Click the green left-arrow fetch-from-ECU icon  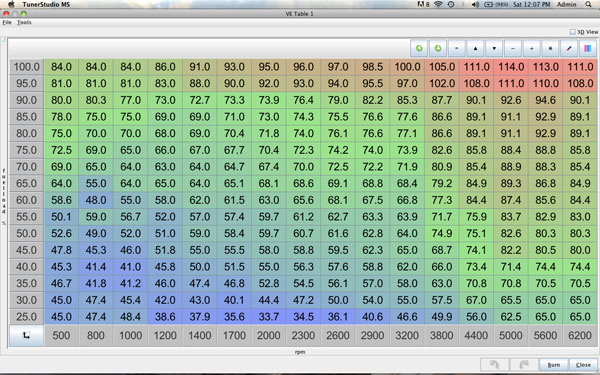click(x=419, y=49)
